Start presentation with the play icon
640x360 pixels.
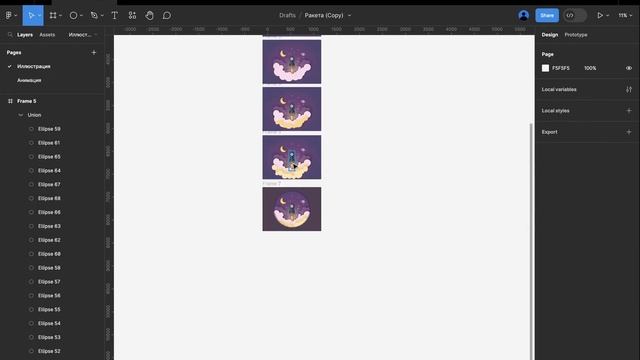point(600,16)
